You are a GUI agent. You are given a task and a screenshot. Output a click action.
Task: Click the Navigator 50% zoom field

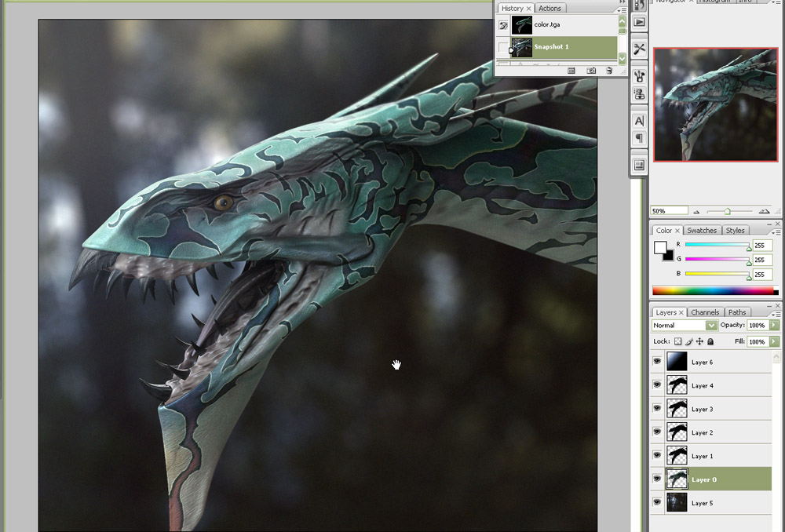point(669,211)
